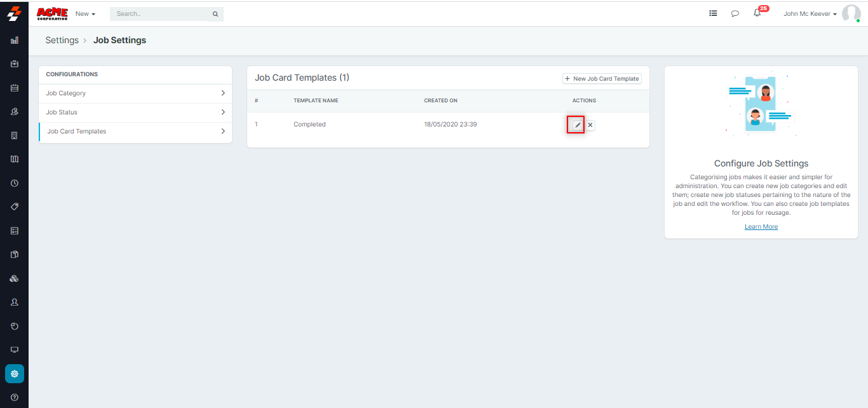Click the search magnifier icon

[215, 13]
